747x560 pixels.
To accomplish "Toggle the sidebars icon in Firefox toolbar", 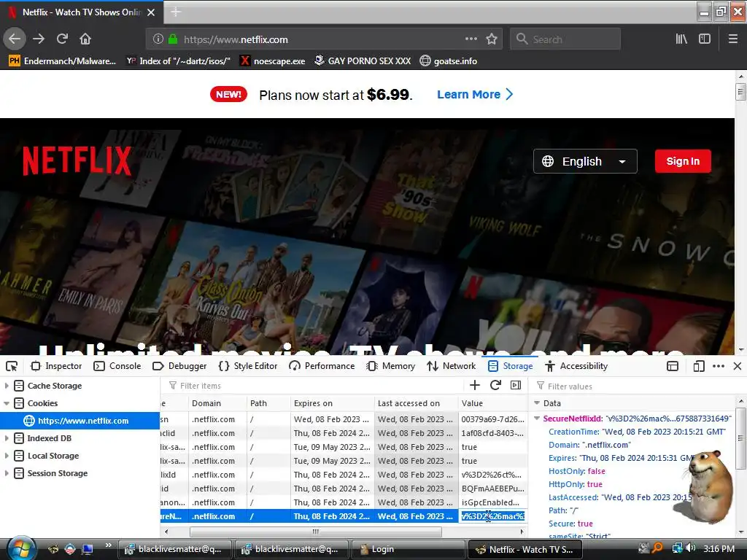I will pos(705,39).
